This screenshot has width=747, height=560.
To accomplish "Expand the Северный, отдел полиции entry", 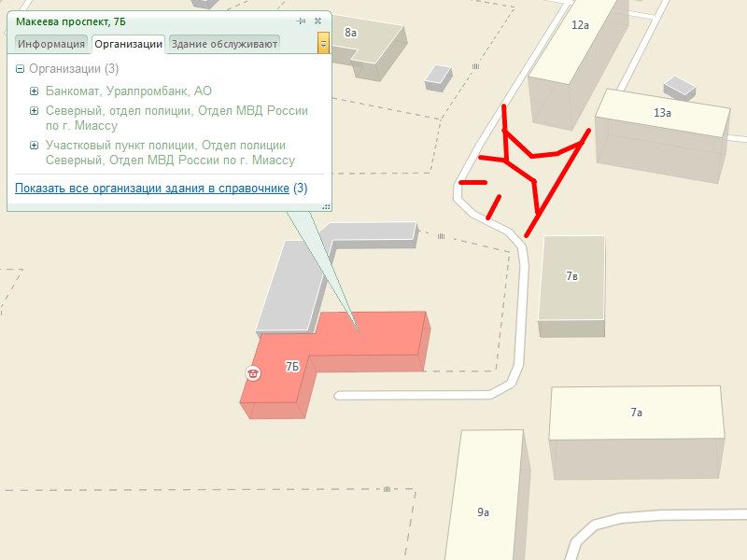I will coord(34,111).
